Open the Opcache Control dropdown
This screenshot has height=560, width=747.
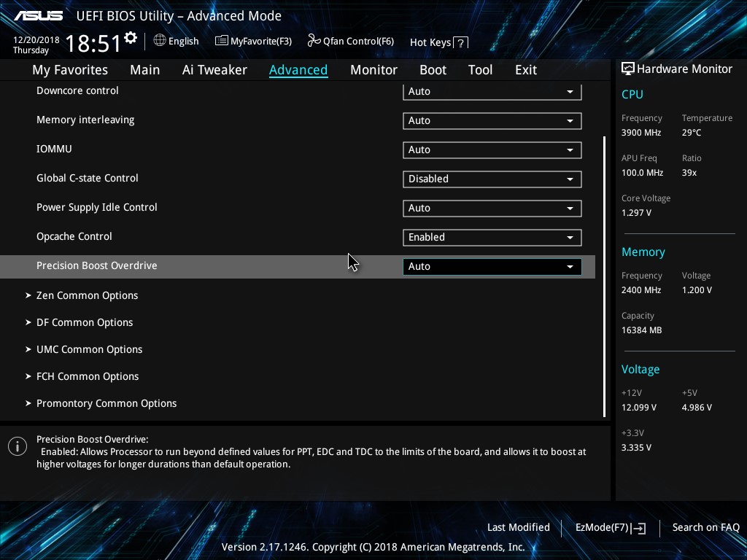point(492,238)
